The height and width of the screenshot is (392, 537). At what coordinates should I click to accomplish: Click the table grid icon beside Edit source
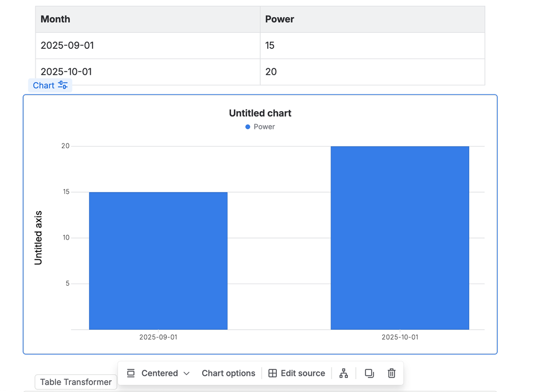pyautogui.click(x=273, y=373)
